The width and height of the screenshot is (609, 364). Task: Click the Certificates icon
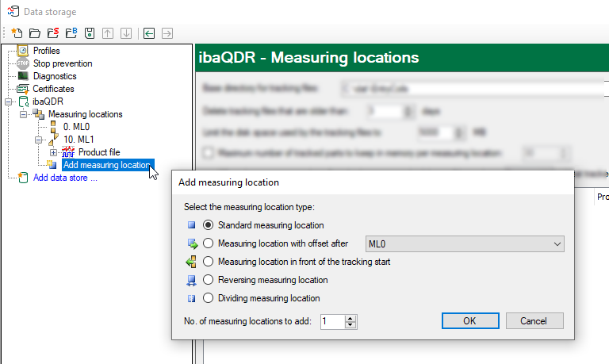click(x=22, y=89)
